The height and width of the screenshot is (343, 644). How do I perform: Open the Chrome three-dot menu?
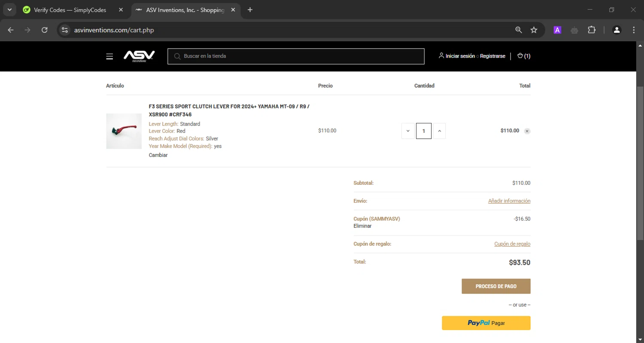634,30
